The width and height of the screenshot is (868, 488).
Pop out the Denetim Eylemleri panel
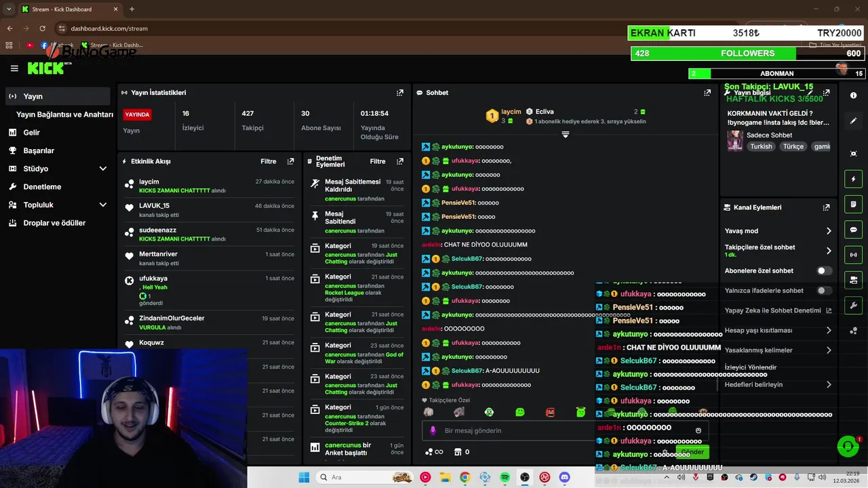[x=400, y=161]
